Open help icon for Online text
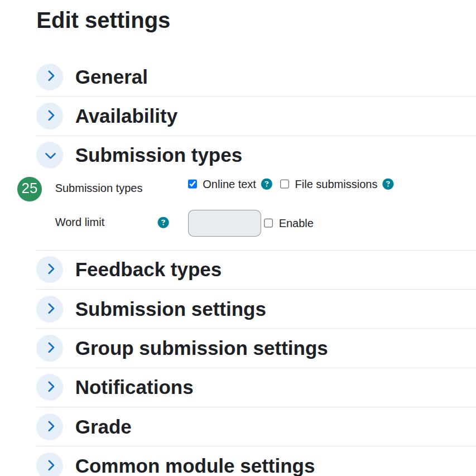Screen dimensions: 476x476 point(267,184)
